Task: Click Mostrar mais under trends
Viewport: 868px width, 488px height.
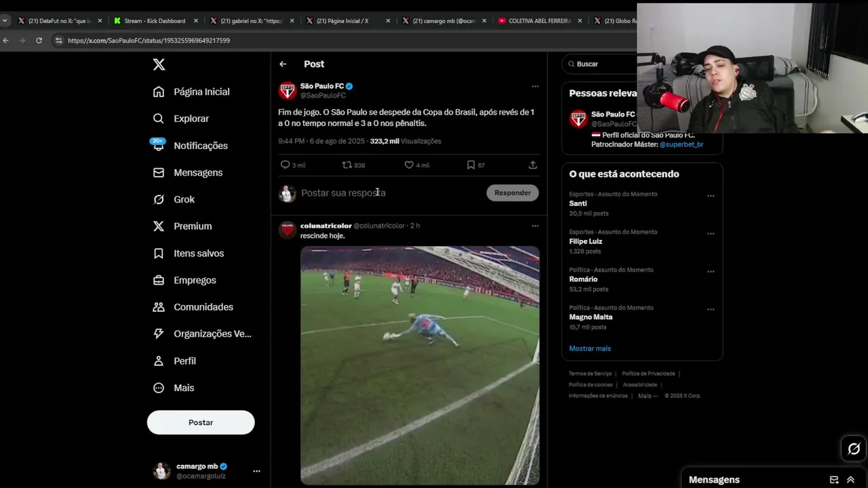Action: coord(590,348)
